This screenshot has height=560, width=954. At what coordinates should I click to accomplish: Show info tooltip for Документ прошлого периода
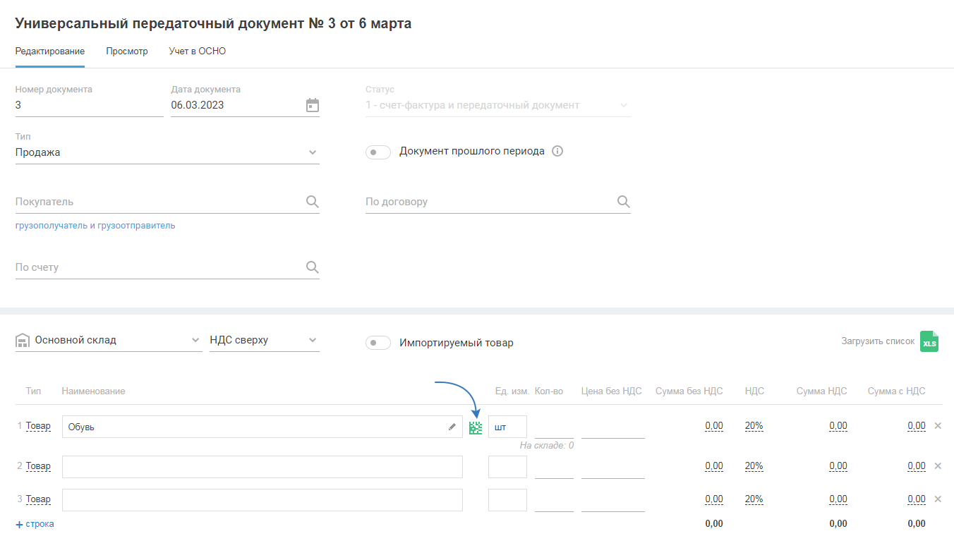pyautogui.click(x=557, y=152)
